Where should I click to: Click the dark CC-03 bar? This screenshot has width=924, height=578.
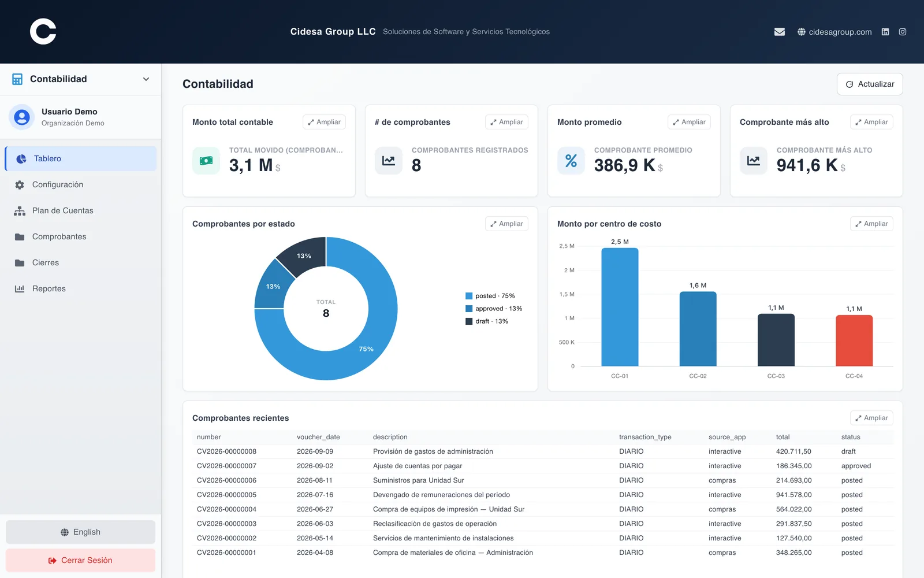coord(776,340)
